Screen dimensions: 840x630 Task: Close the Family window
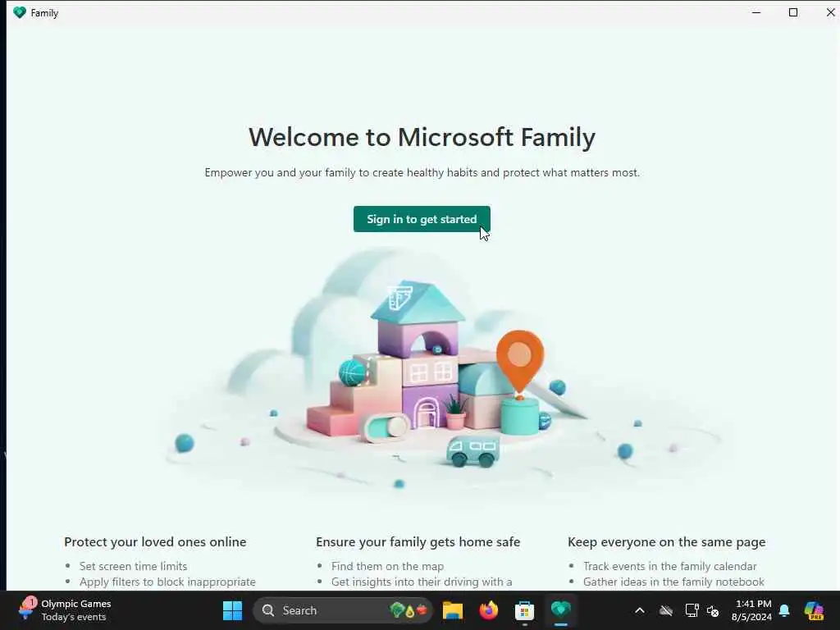(x=830, y=12)
